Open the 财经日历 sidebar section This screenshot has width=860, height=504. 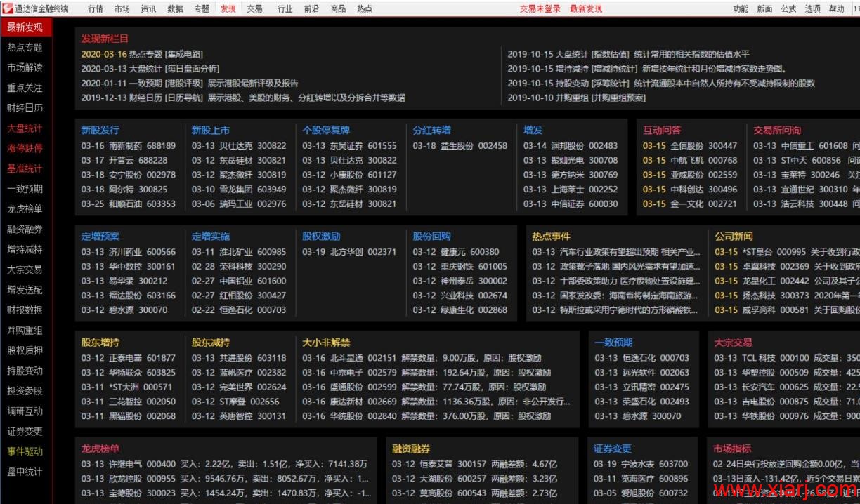click(25, 108)
